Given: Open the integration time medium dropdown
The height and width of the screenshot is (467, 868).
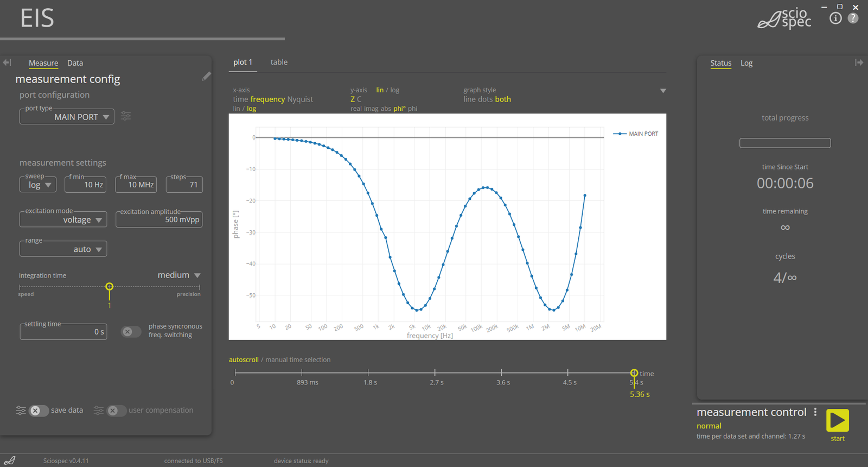Looking at the screenshot, I should pos(179,275).
